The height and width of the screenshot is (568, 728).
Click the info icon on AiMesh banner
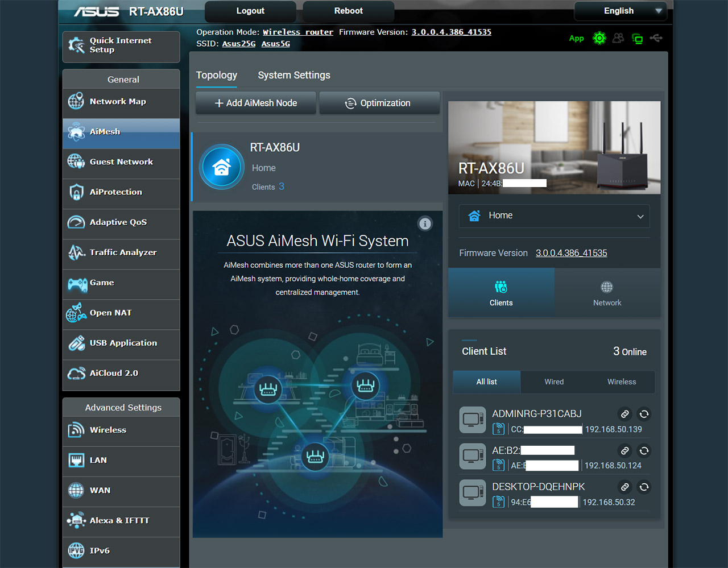tap(425, 223)
